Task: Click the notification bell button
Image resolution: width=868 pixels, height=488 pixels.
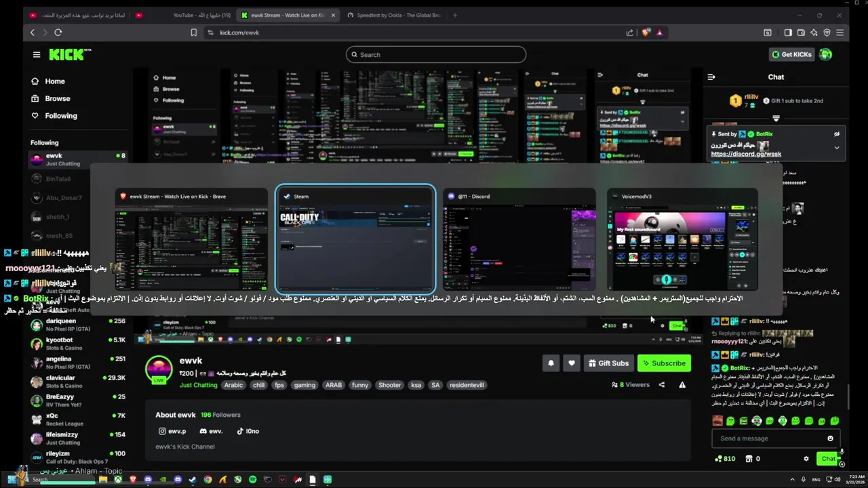Action: click(x=551, y=363)
